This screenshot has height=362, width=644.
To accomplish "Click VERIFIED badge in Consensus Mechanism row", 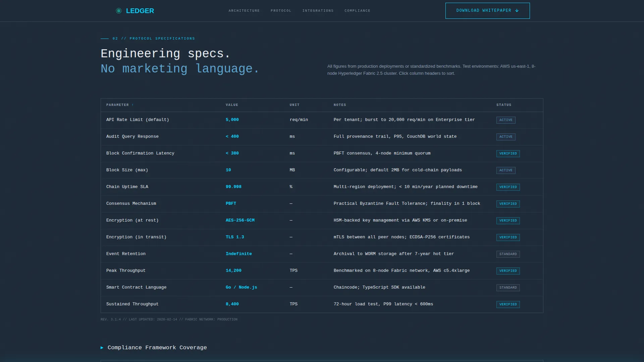I will [508, 204].
